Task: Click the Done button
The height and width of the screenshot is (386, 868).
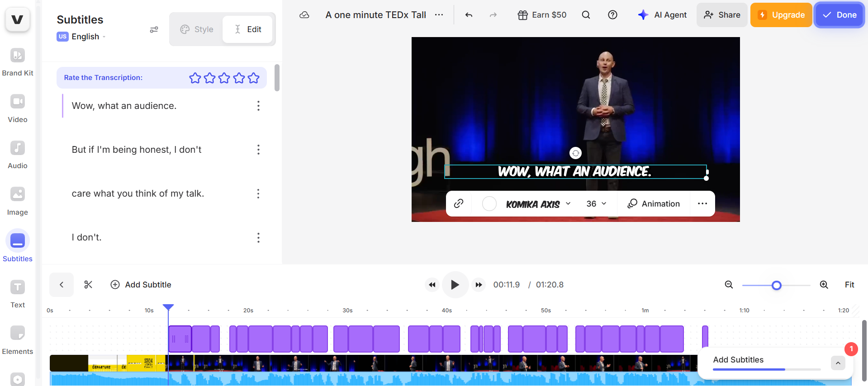Action: click(x=840, y=15)
